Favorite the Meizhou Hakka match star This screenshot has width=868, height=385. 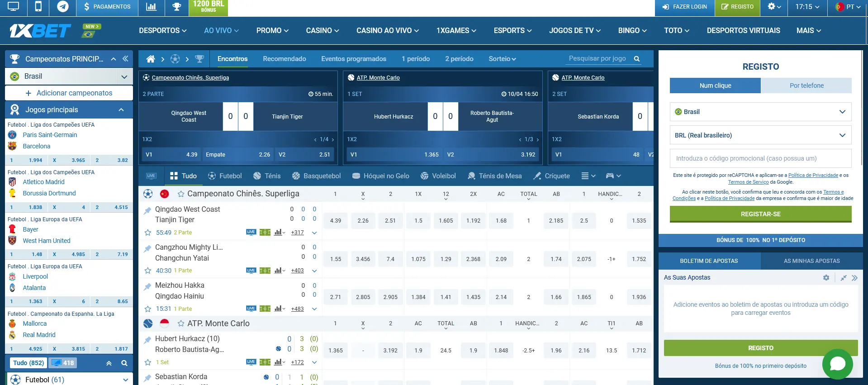click(x=147, y=309)
